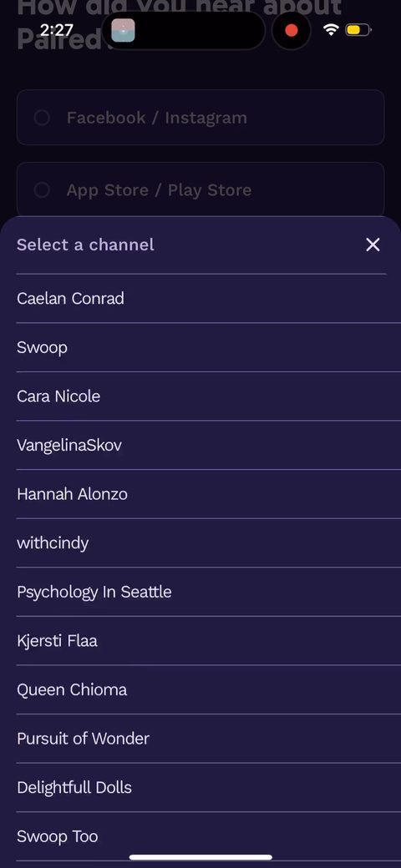The image size is (401, 868).
Task: Choose Swoop Too channel
Action: coord(201,836)
